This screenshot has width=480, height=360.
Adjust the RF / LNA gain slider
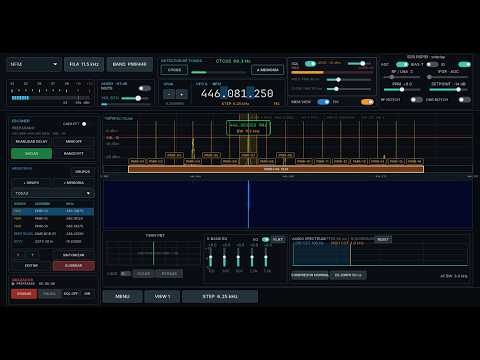point(402,77)
